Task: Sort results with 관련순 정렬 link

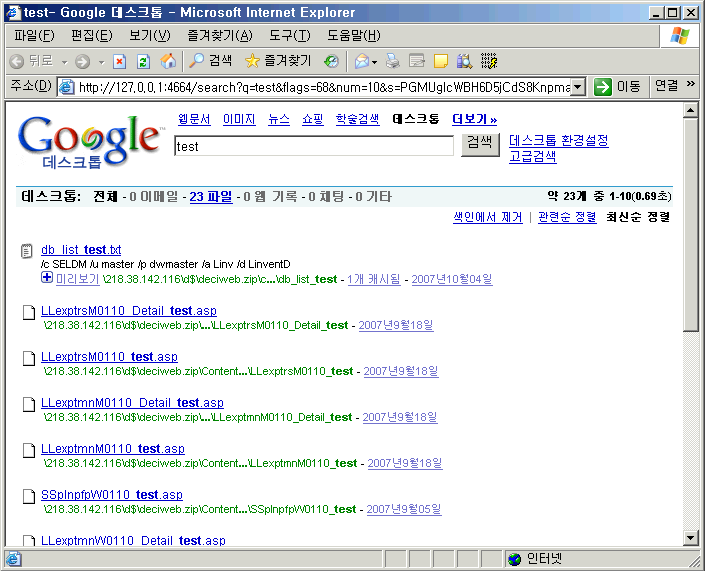Action: pyautogui.click(x=567, y=217)
